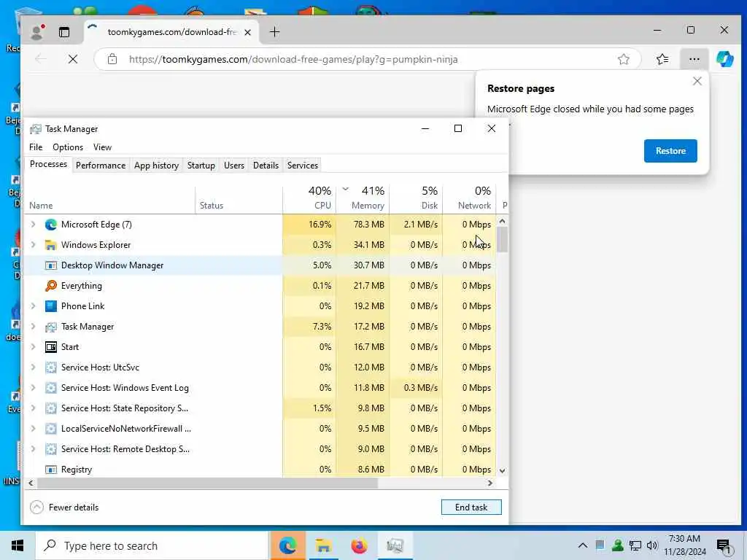
Task: Click the taskbar search box
Action: click(x=152, y=545)
